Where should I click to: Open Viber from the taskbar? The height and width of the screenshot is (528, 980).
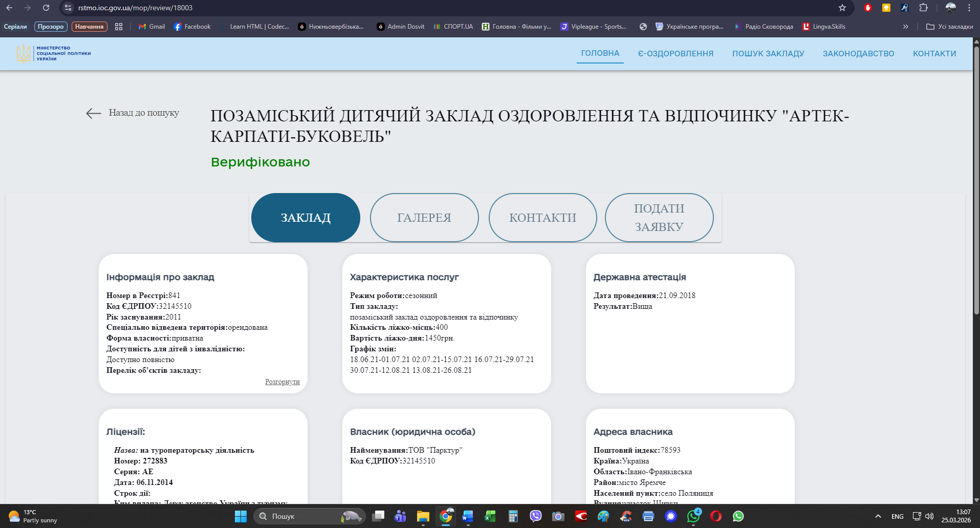pyautogui.click(x=536, y=516)
